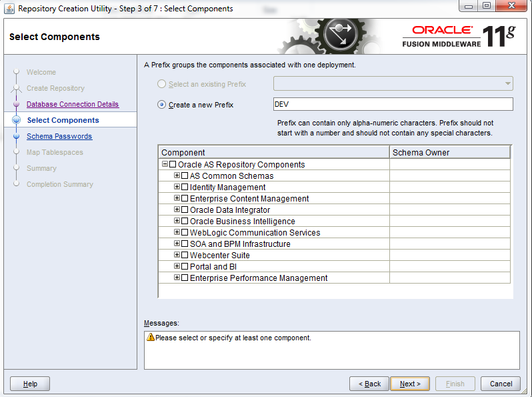Image resolution: width=532 pixels, height=397 pixels.
Task: Select the 'Create a new Prefix' radio button
Action: (161, 105)
